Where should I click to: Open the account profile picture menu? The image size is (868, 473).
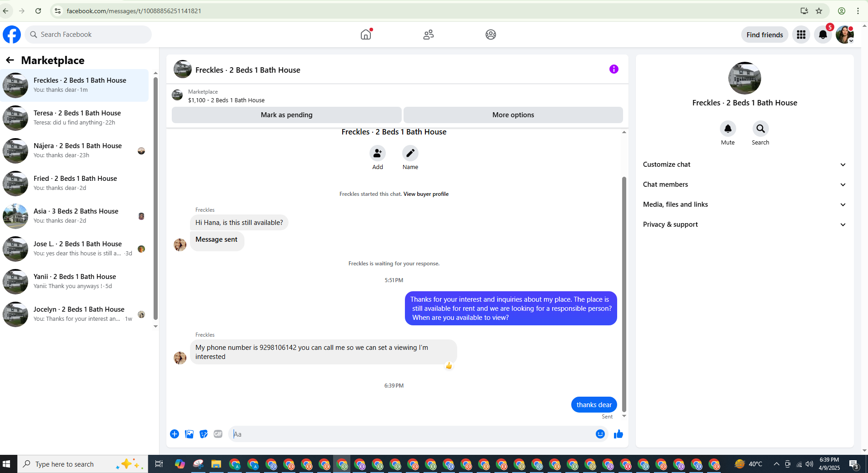tap(845, 35)
